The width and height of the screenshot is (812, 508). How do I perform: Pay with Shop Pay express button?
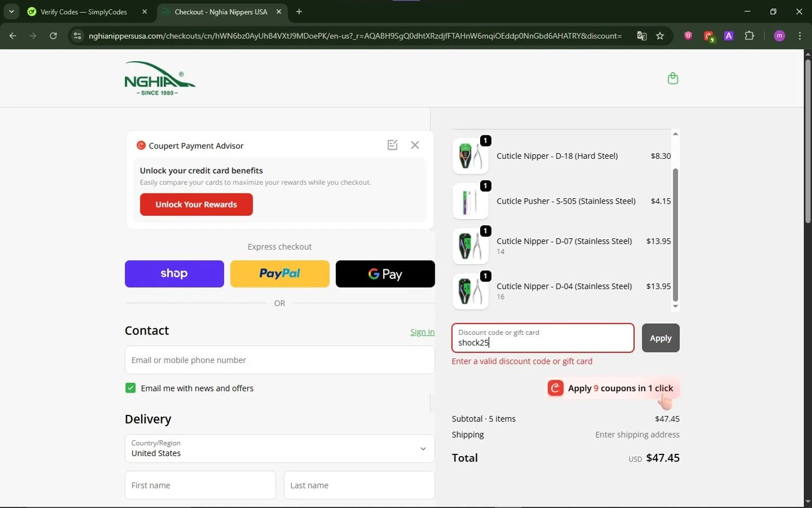tap(174, 273)
